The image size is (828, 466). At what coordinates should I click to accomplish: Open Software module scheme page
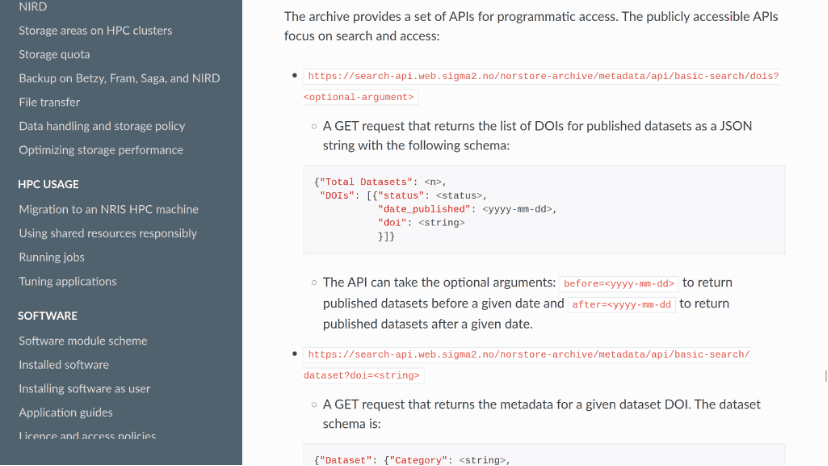click(83, 341)
